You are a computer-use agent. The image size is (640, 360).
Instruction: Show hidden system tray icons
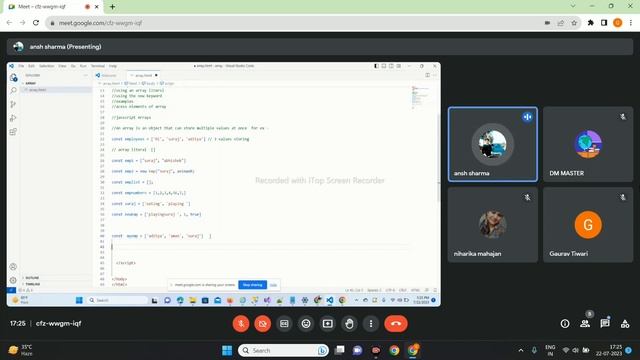point(521,350)
